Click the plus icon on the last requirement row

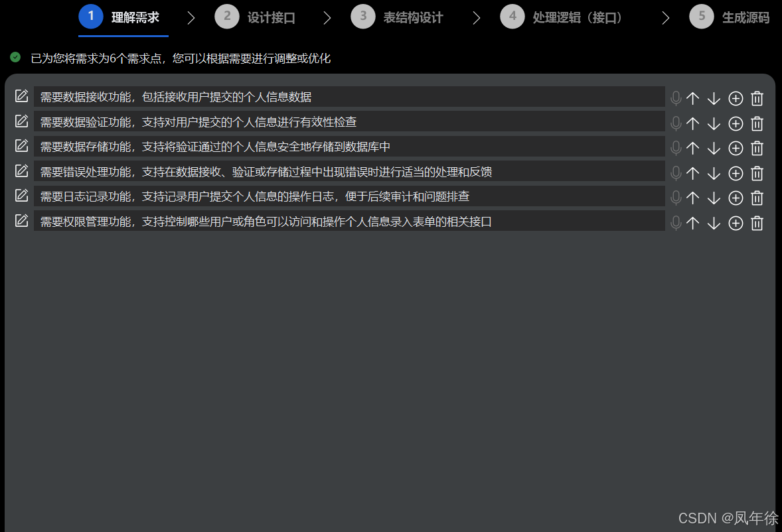735,223
